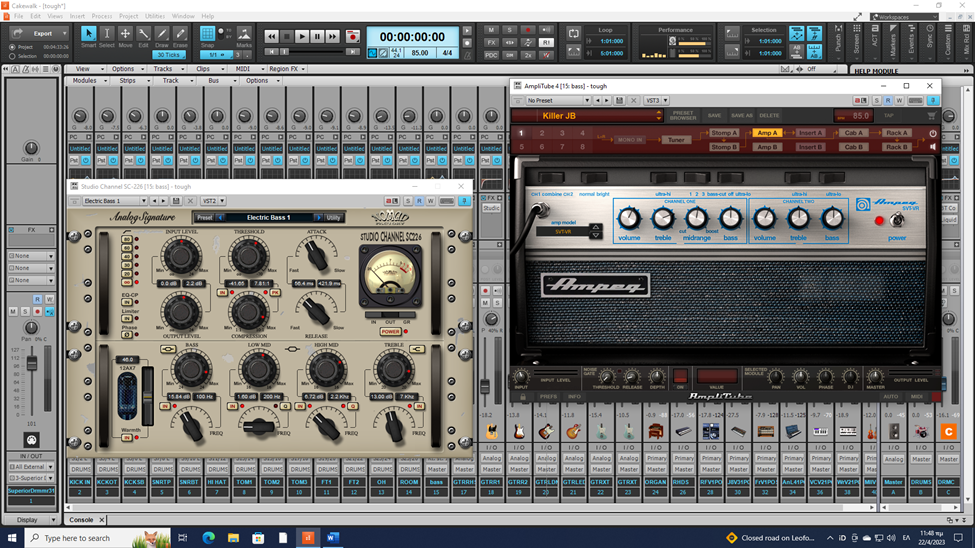Screen dimensions: 975x548
Task: Click the 85.00 tempo field
Action: click(420, 53)
